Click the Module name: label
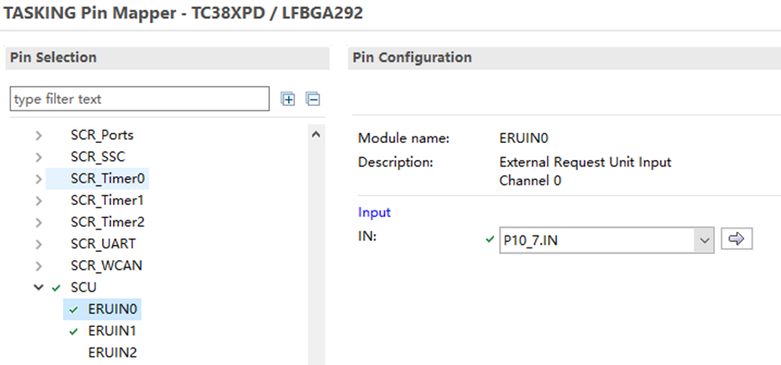This screenshot has height=365, width=781. pyautogui.click(x=404, y=138)
